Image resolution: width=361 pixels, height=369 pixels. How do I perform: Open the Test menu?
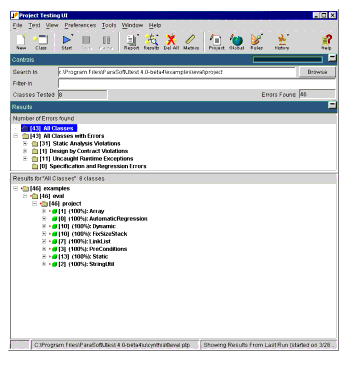coord(34,25)
